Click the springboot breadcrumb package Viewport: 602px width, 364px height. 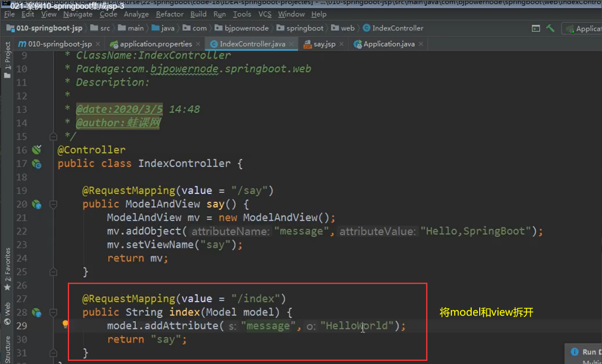300,28
